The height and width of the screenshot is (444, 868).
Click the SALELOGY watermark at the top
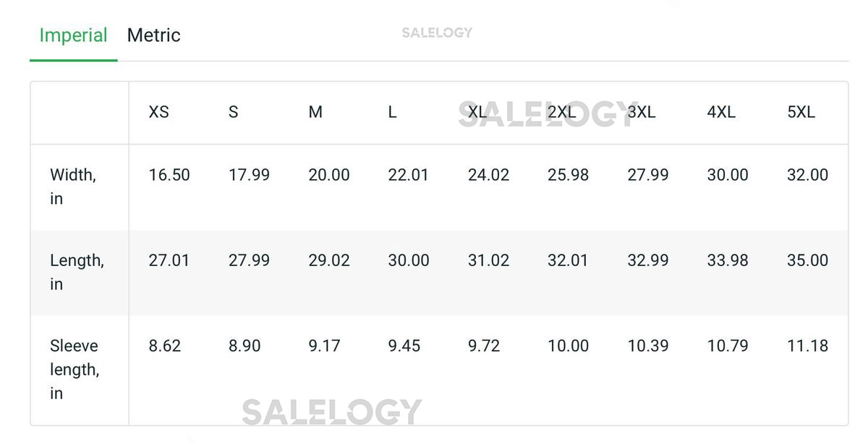437,33
